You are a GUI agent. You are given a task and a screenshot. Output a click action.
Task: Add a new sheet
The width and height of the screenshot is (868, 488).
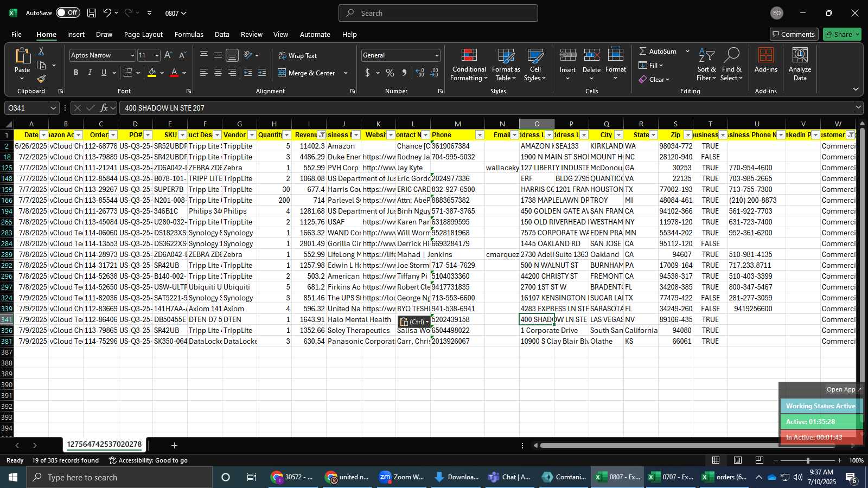coord(174,445)
